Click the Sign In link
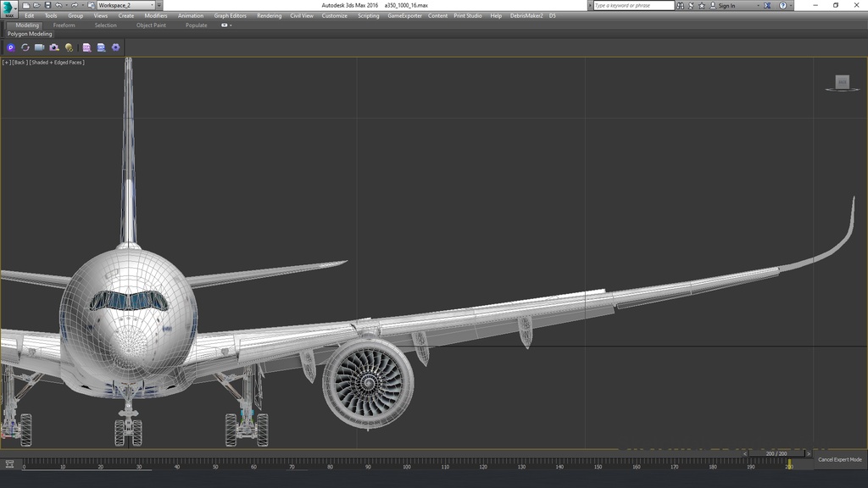 coord(726,6)
